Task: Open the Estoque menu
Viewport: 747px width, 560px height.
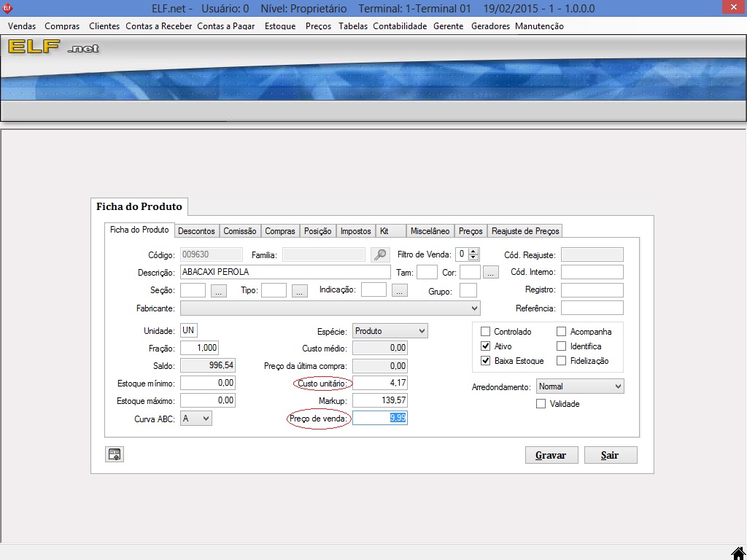Action: click(280, 26)
